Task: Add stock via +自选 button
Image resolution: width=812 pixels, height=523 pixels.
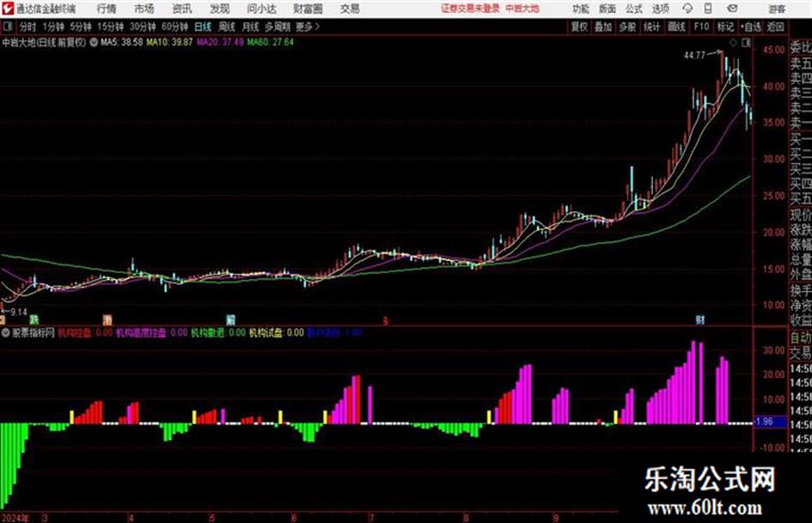Action: point(750,27)
